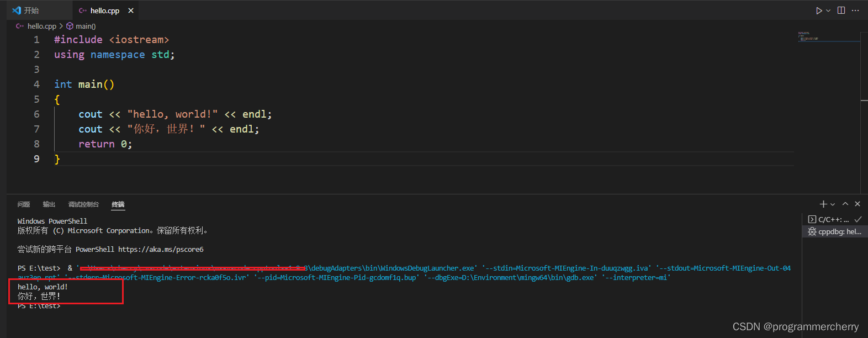Open the run button dropdown arrow

pos(828,10)
